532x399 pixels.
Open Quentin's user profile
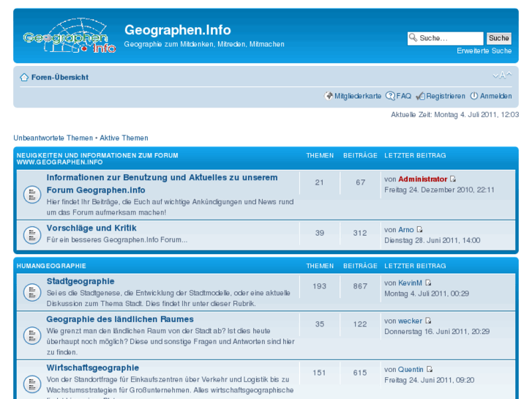411,370
